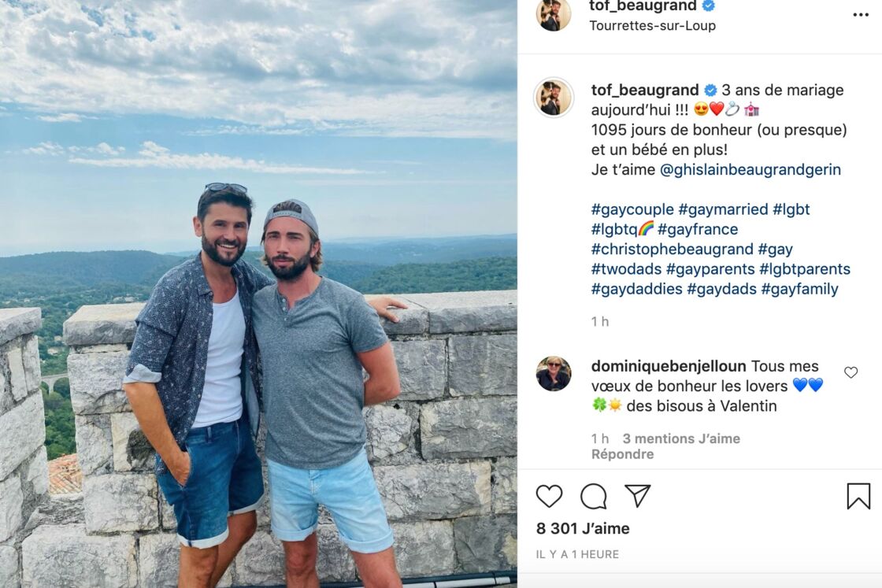Click the Tourrettes-sur-Loup location link
The image size is (882, 588).
click(x=653, y=26)
